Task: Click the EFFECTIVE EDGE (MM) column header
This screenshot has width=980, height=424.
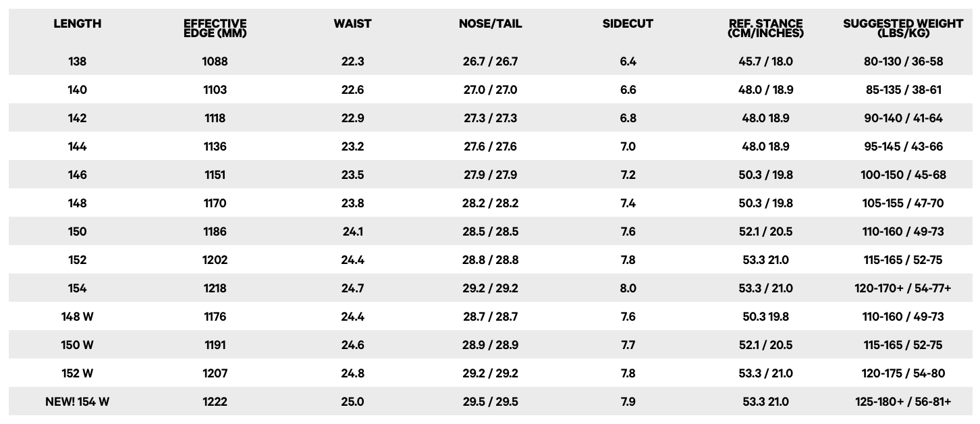Action: tap(215, 28)
